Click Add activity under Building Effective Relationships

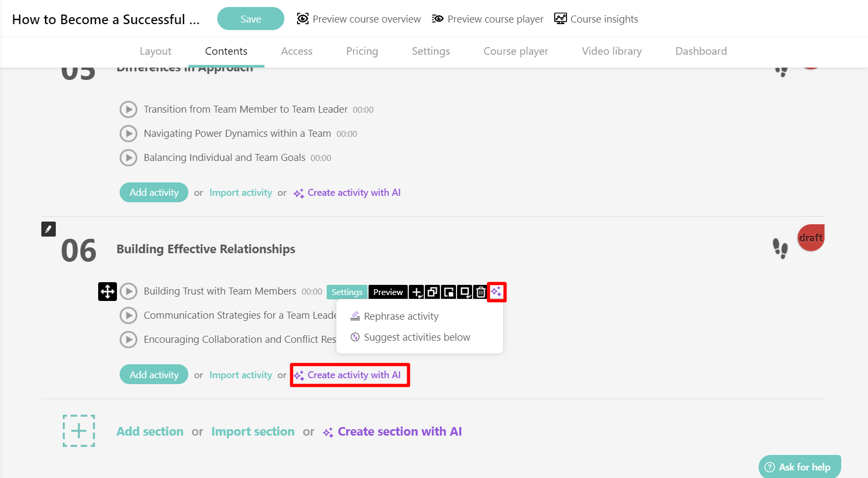[x=153, y=374]
